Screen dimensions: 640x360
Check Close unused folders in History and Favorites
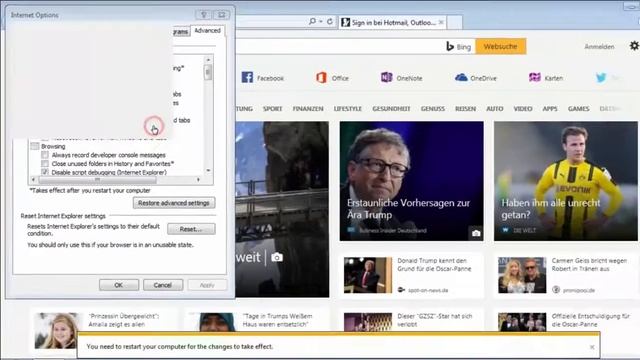click(x=45, y=164)
